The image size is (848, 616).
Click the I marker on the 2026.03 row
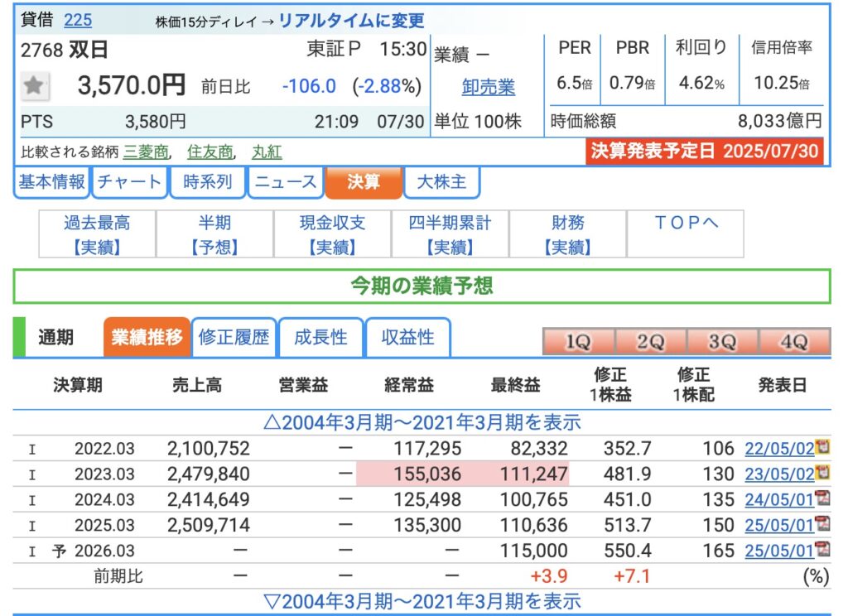click(32, 551)
